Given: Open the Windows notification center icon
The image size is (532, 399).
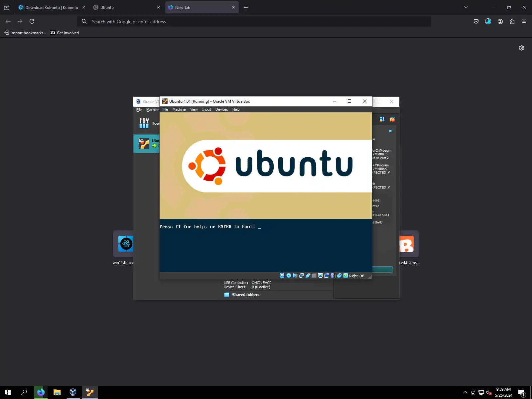Looking at the screenshot, I should click(521, 393).
